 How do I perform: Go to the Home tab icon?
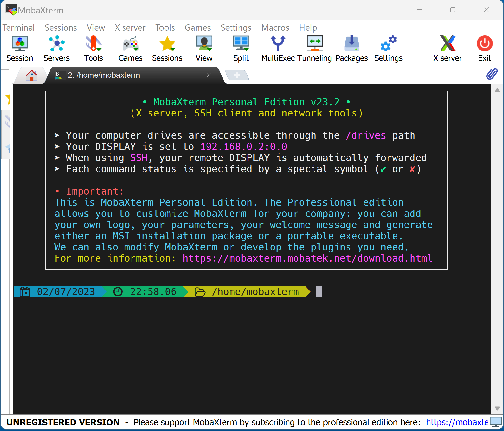32,75
